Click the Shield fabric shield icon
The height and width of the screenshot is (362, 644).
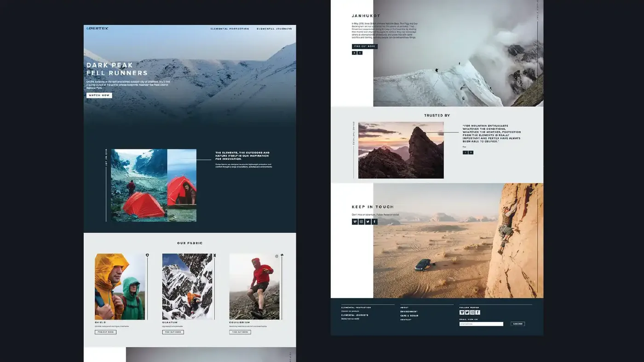tap(147, 255)
